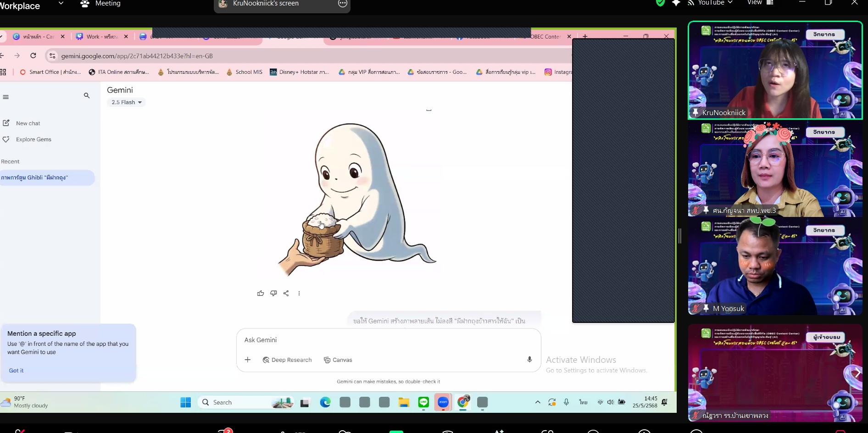Viewport: 868px width, 433px height.
Task: Switch to the Work browser tab
Action: 102,37
